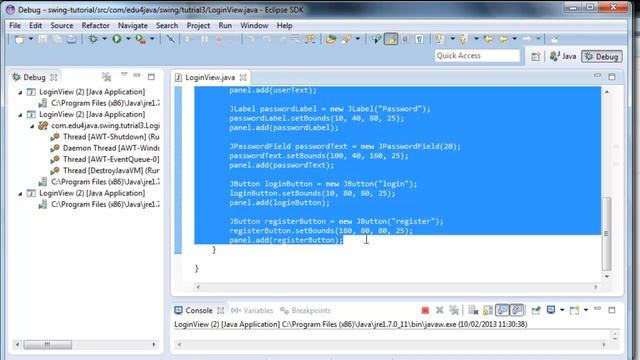This screenshot has height=360, width=640.
Task: Click the Back navigation arrow icon
Action: pyautogui.click(x=503, y=39)
